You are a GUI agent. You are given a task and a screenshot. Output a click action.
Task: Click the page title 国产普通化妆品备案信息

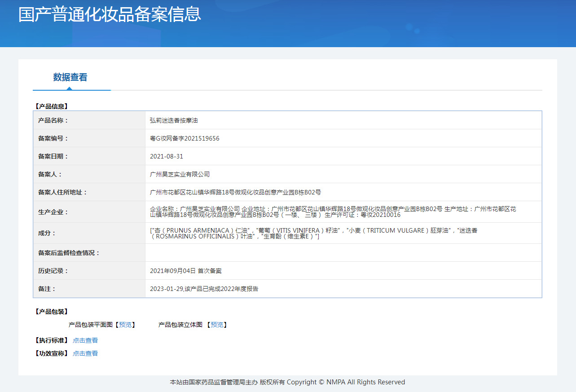click(x=110, y=14)
